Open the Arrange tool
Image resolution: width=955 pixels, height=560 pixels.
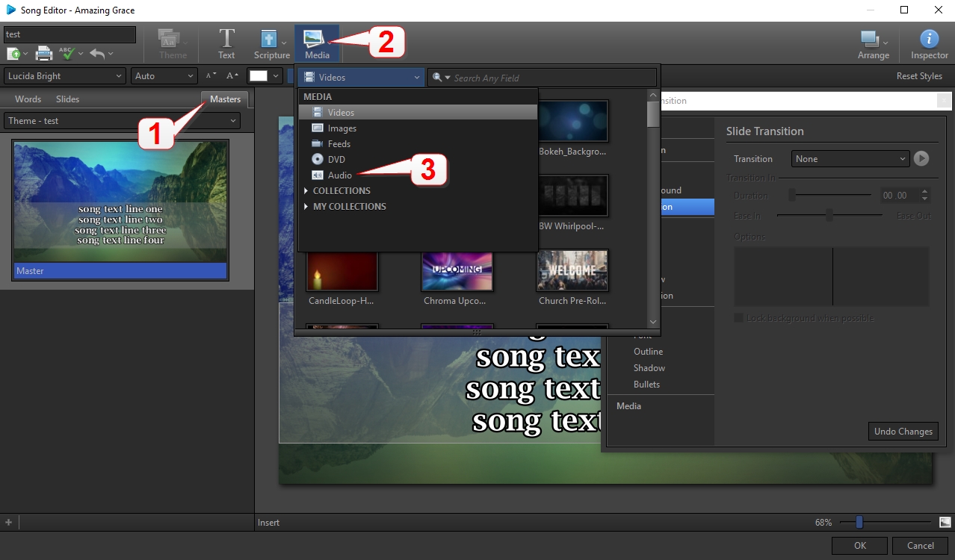coord(871,42)
